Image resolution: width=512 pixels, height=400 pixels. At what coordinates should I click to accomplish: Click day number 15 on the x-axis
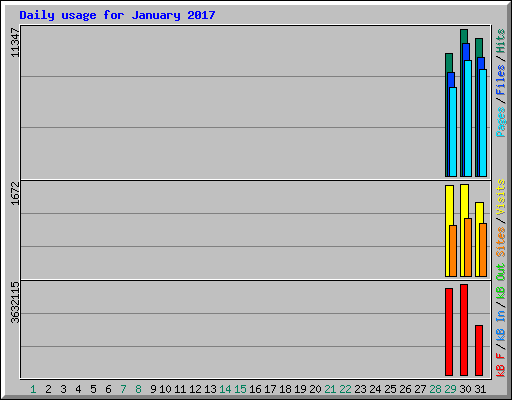(x=240, y=389)
